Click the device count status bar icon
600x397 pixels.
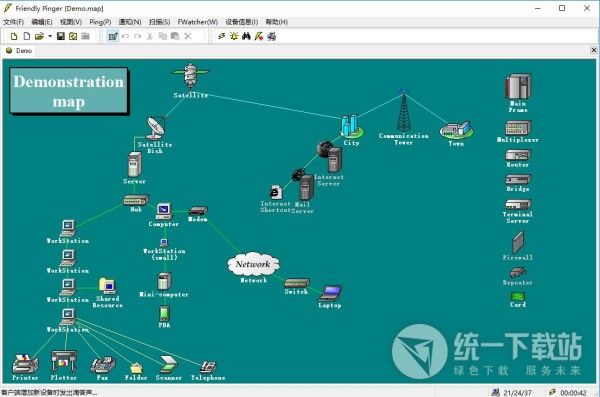[x=496, y=392]
